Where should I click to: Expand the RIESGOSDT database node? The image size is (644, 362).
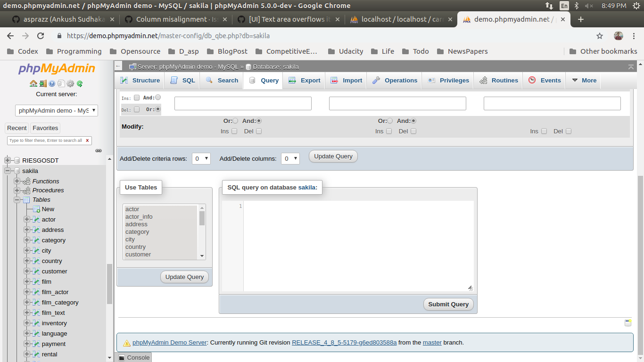[x=8, y=160]
